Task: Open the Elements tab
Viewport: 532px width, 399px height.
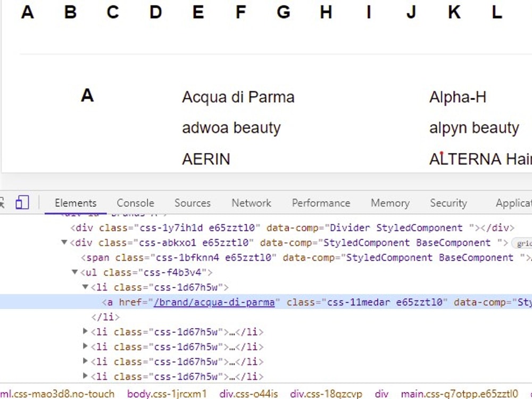Action: click(76, 203)
